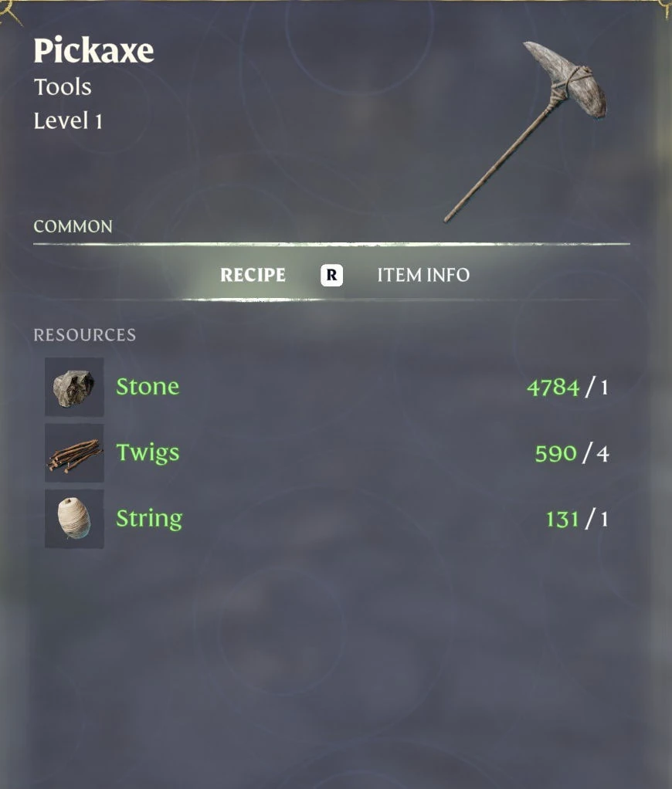672x789 pixels.
Task: Select the Twigs resource name
Action: [148, 453]
